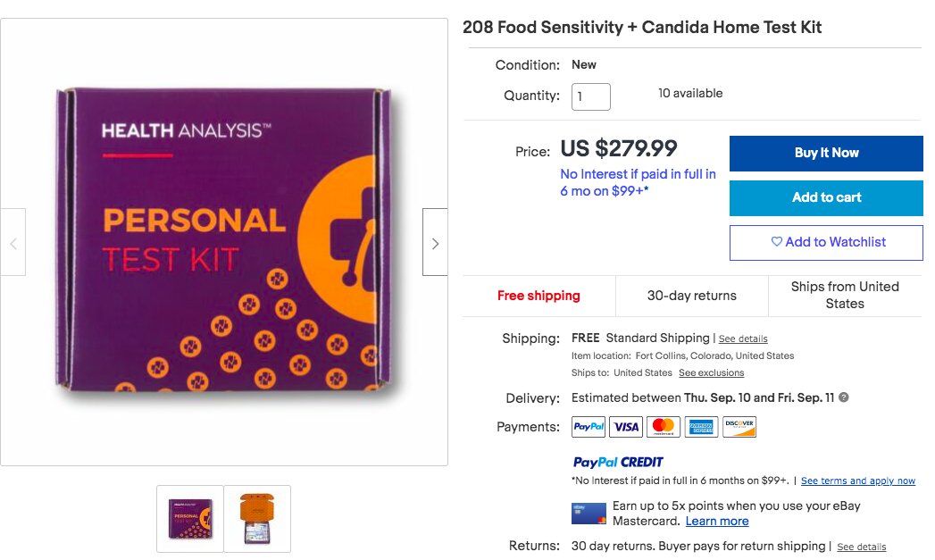Viewport: 935px width, 560px height.
Task: Select the PayPal payment icon
Action: tap(589, 426)
